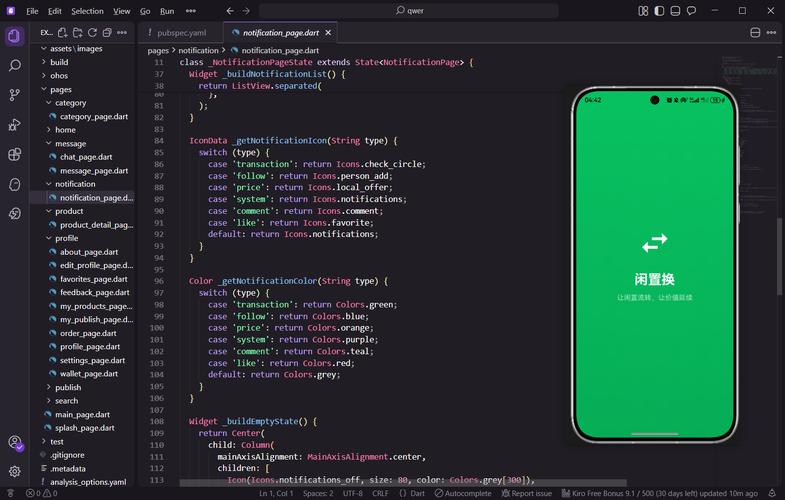Click the editor vertical scrollbar
Screen dimensions: 785x500
[x=779, y=258]
